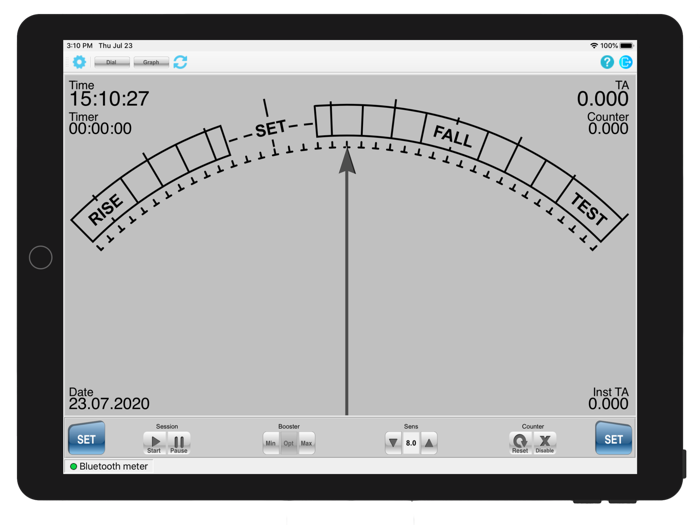Click the TA value at top right

tap(603, 99)
